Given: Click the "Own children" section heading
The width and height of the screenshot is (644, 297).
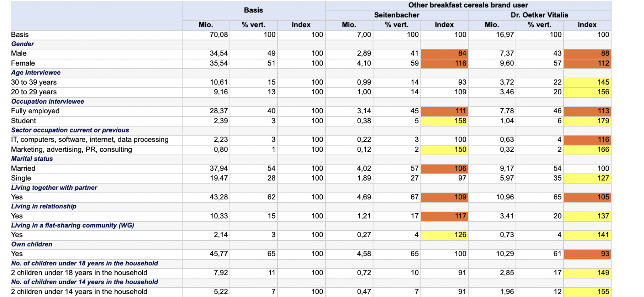Looking at the screenshot, I should click(x=32, y=244).
